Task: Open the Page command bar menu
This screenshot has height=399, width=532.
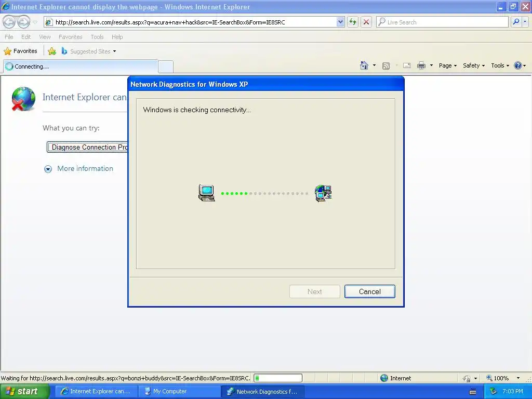Action: 448,65
